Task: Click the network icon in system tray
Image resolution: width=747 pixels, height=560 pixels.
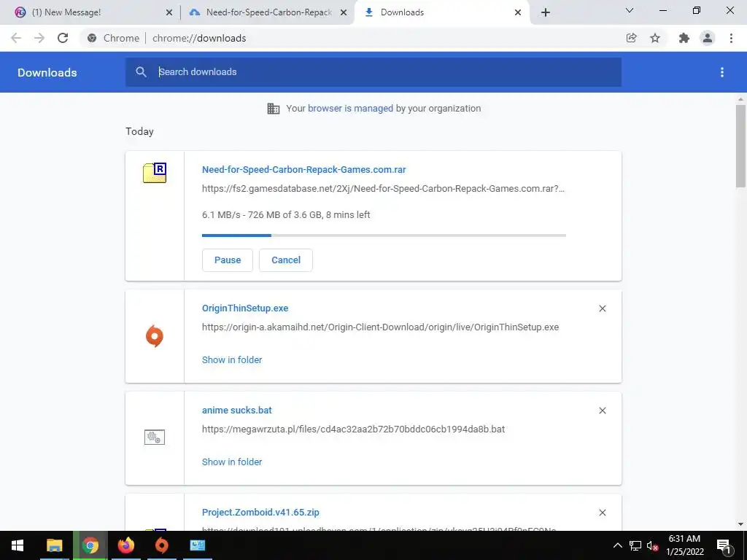Action: point(635,545)
